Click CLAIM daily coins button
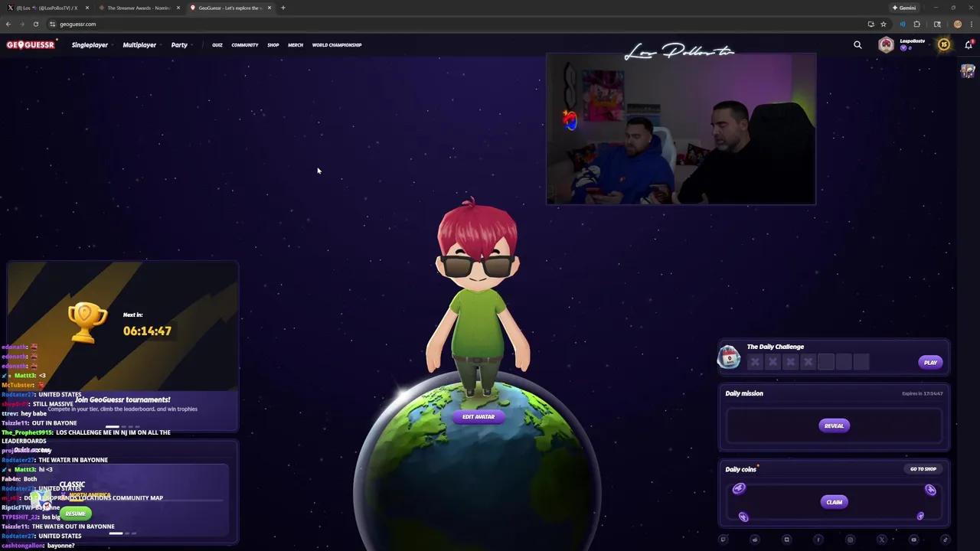 (x=834, y=502)
